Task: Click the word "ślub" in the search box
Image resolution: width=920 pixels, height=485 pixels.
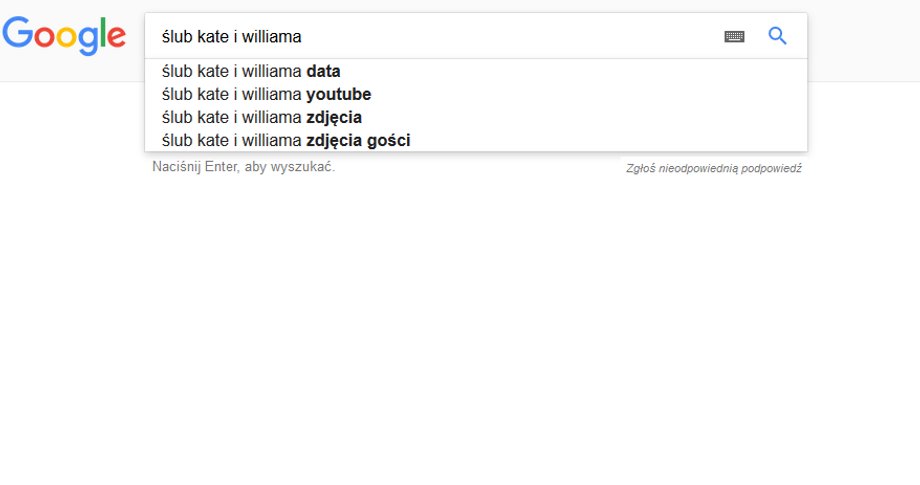Action: [177, 36]
